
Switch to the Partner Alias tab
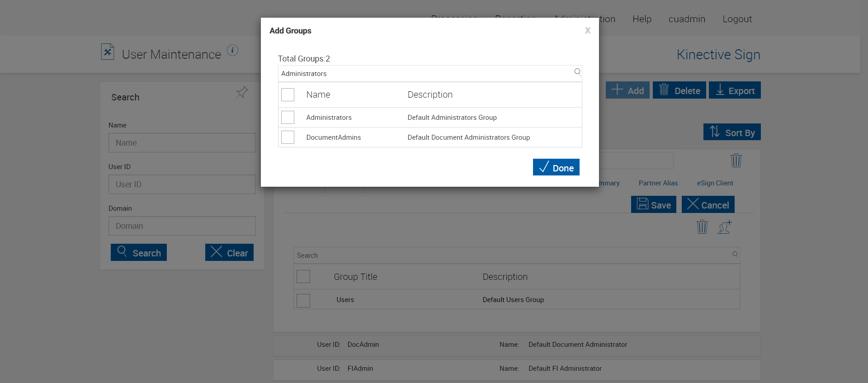[658, 183]
